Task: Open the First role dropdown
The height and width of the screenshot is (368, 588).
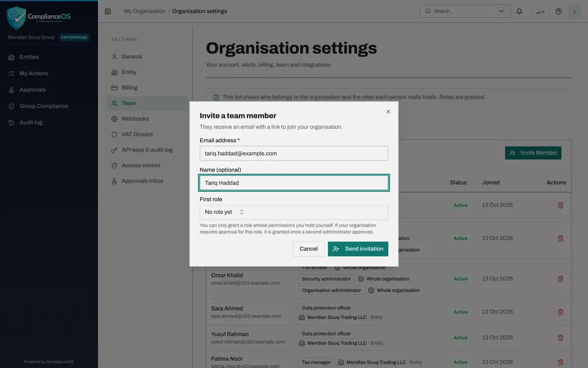Action: (x=294, y=212)
